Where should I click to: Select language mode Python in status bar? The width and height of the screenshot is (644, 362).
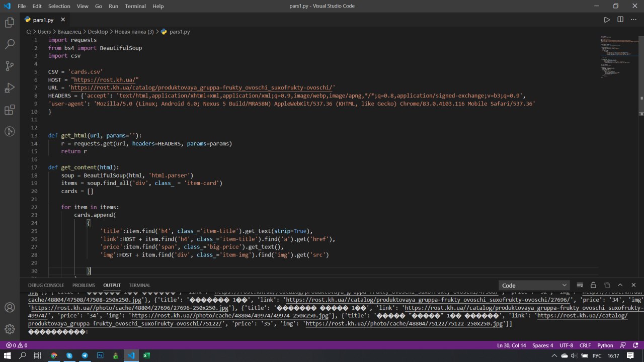(605, 345)
